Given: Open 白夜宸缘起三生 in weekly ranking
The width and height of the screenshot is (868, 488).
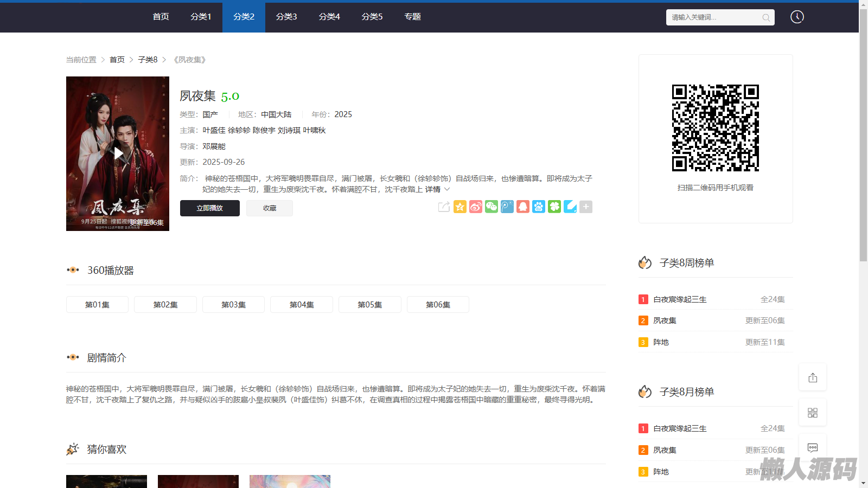Looking at the screenshot, I should pos(680,299).
